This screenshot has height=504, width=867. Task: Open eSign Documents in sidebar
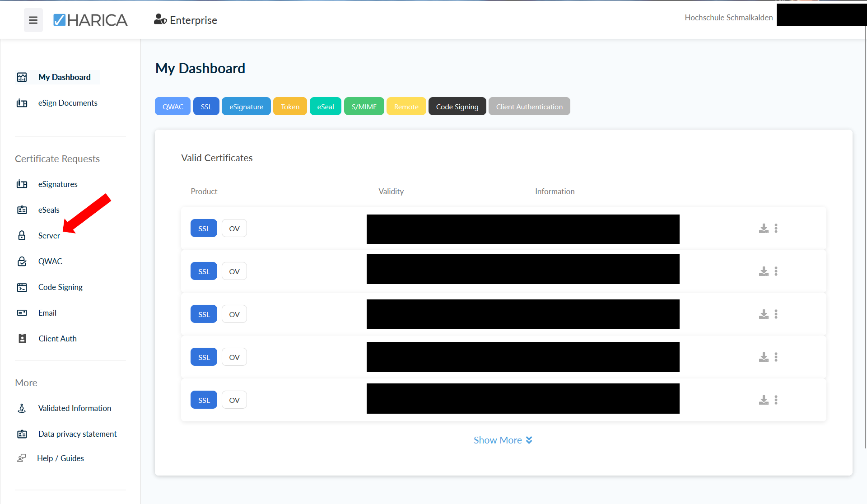[x=68, y=103]
